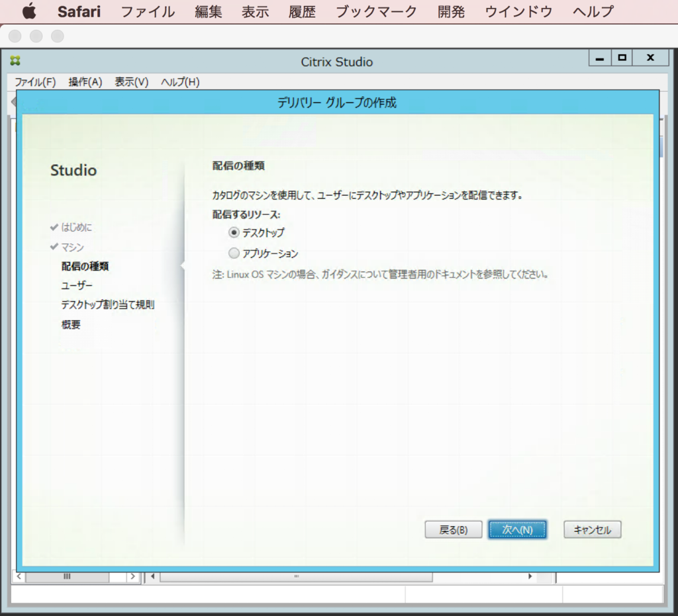Go to the はじめに wizard step
This screenshot has width=678, height=616.
76,227
